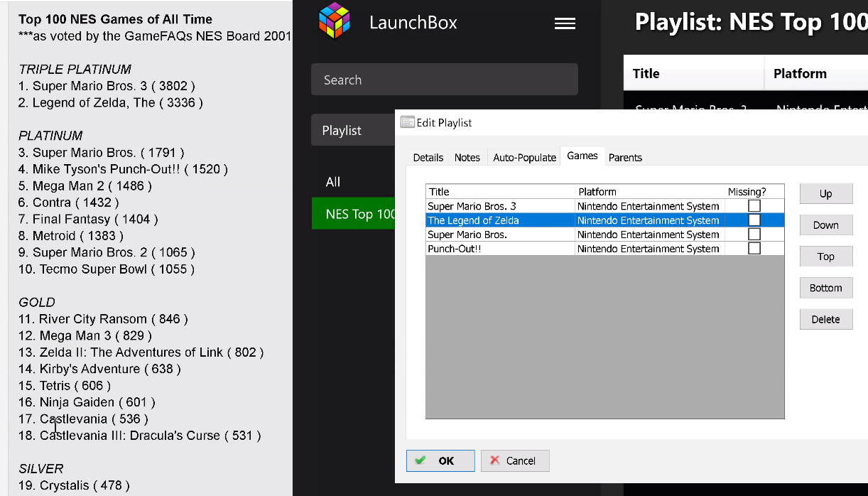This screenshot has height=496, width=868.
Task: Open the Playlist dropdown in sidebar
Action: click(353, 131)
